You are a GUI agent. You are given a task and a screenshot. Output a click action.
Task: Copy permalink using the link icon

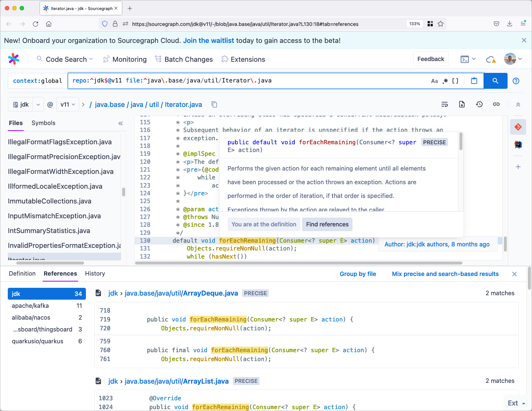[x=496, y=104]
